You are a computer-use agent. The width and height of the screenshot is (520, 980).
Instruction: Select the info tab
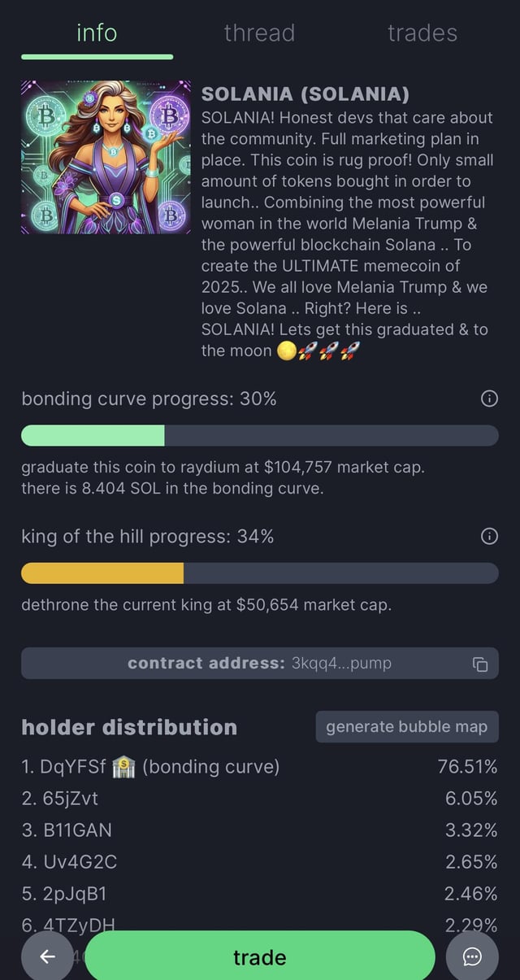[97, 33]
